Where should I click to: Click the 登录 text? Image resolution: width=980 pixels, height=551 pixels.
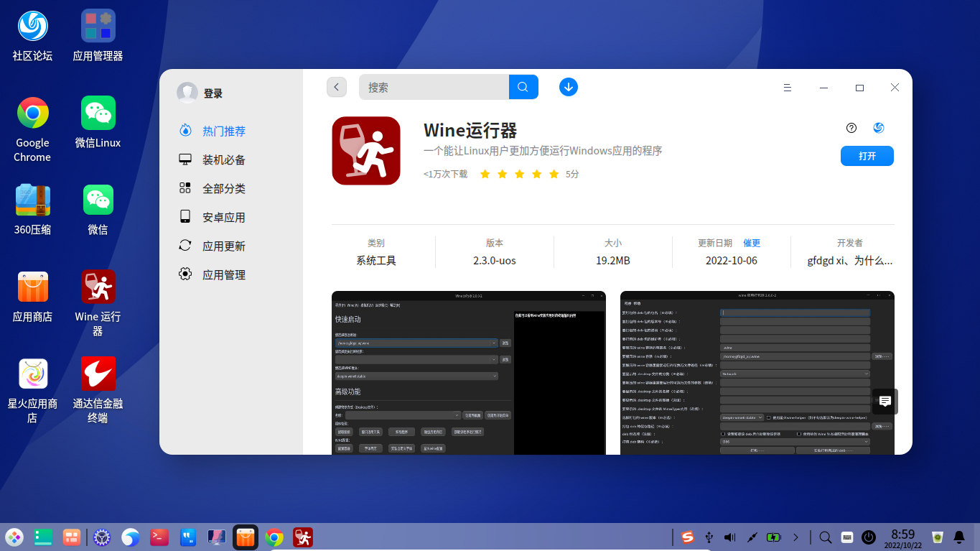(213, 93)
